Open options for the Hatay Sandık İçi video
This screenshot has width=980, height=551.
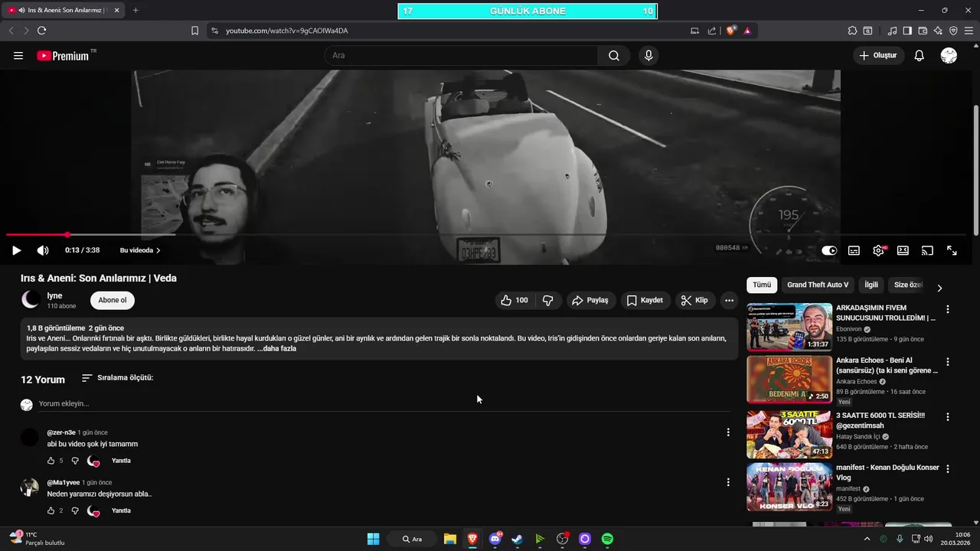pos(948,417)
